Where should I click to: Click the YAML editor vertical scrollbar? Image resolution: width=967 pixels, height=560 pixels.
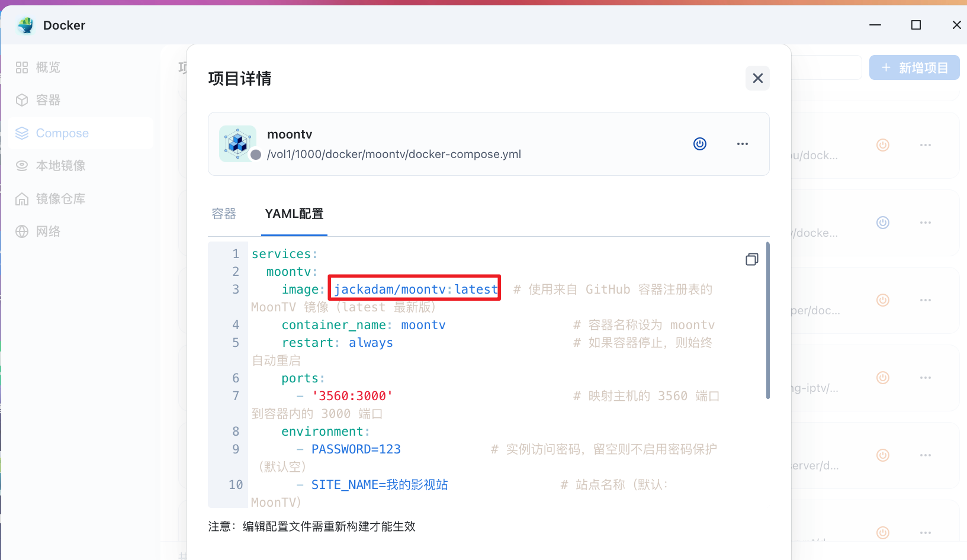[768, 320]
